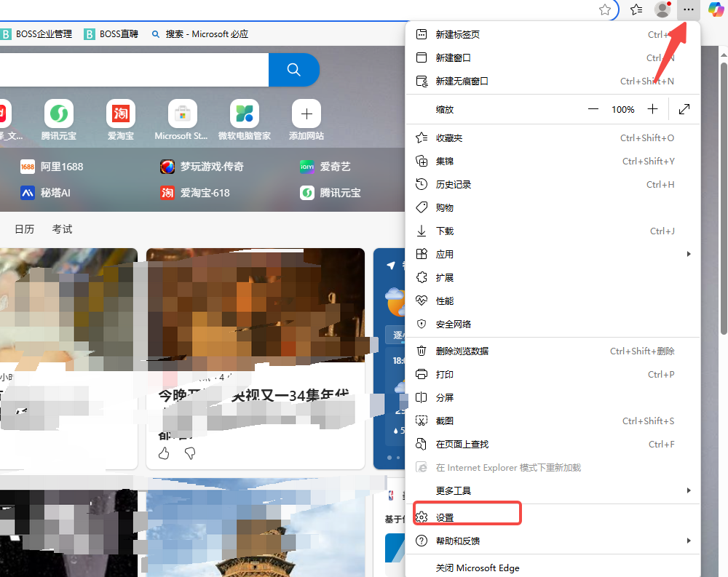
Task: Click the user profile avatar icon
Action: pos(662,9)
